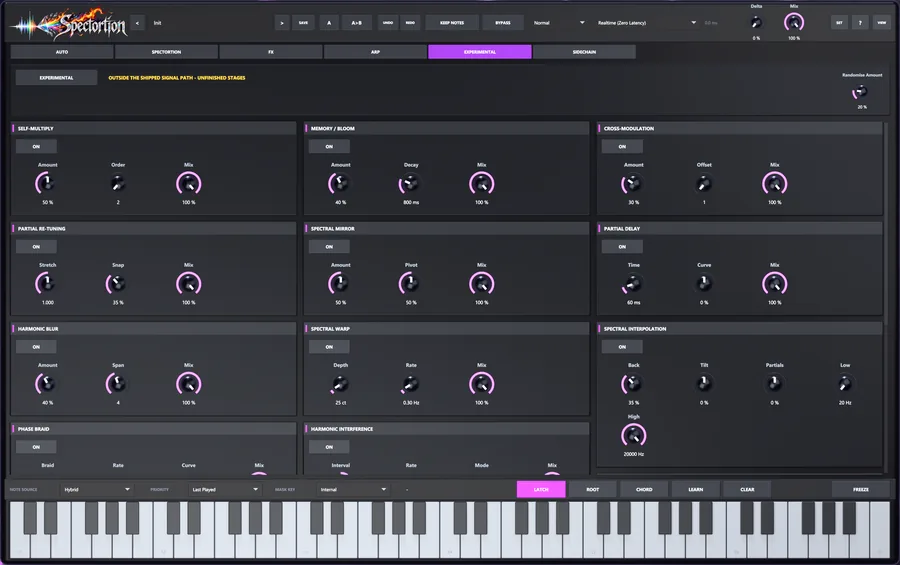
Task: Click the A compare slot button
Action: (x=329, y=23)
